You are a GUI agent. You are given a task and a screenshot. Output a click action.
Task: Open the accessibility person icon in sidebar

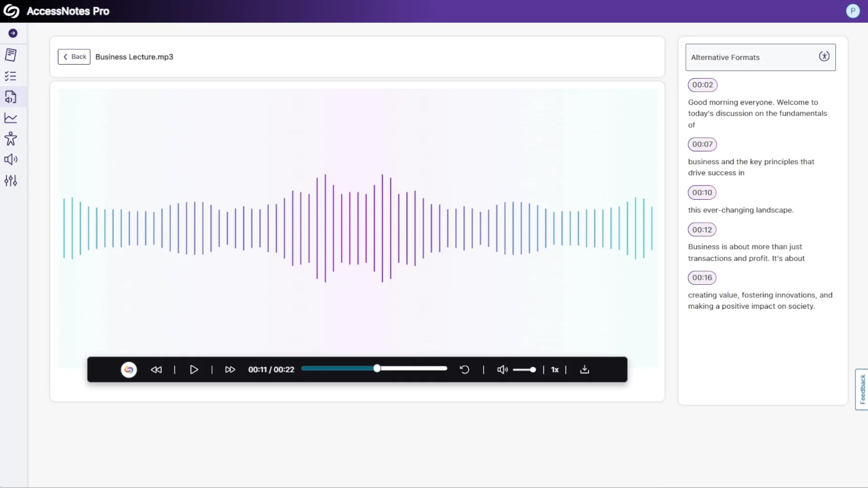click(x=11, y=139)
